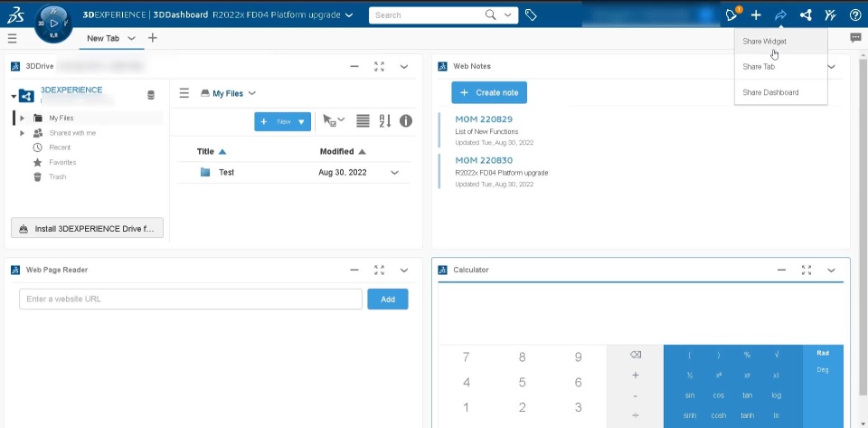The height and width of the screenshot is (428, 868).
Task: Open the communities network icon
Action: (806, 15)
